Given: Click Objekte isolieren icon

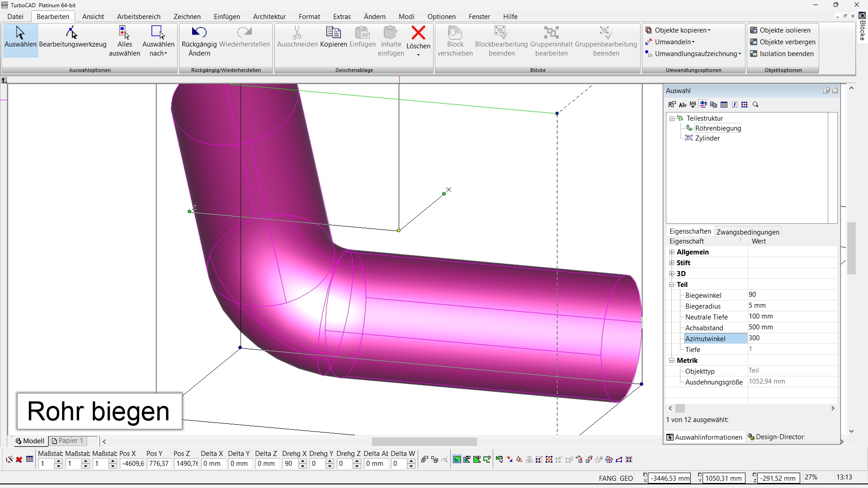Looking at the screenshot, I should click(x=754, y=30).
